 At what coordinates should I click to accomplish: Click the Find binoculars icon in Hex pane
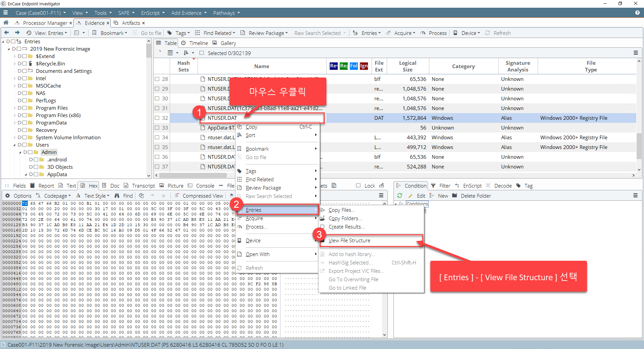coord(117,196)
